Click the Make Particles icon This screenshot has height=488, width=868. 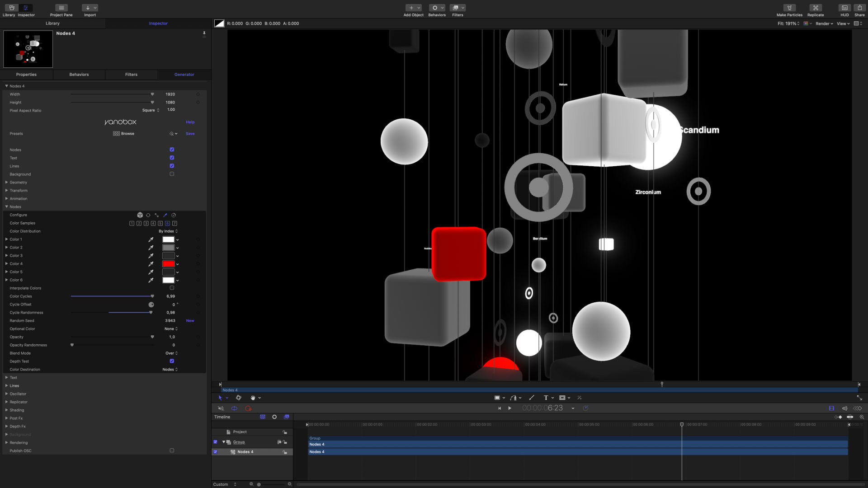789,8
